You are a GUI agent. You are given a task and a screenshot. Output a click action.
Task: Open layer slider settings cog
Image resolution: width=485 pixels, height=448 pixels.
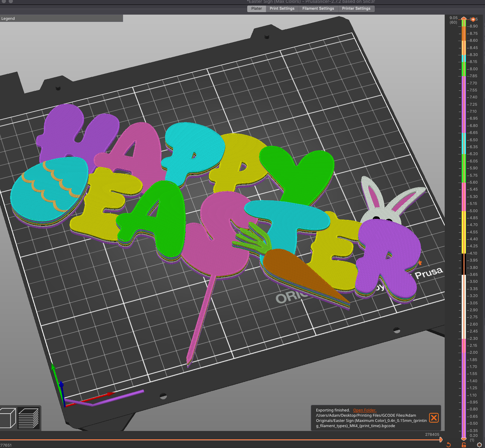click(x=479, y=445)
